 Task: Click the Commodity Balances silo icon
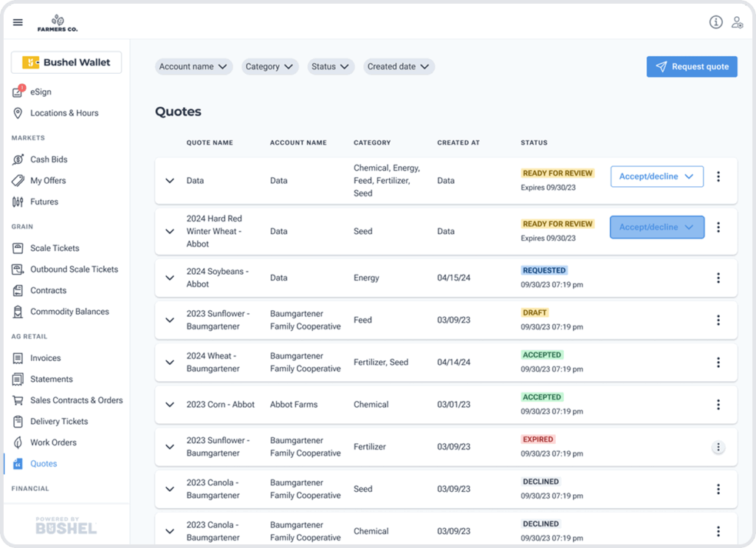pyautogui.click(x=18, y=312)
